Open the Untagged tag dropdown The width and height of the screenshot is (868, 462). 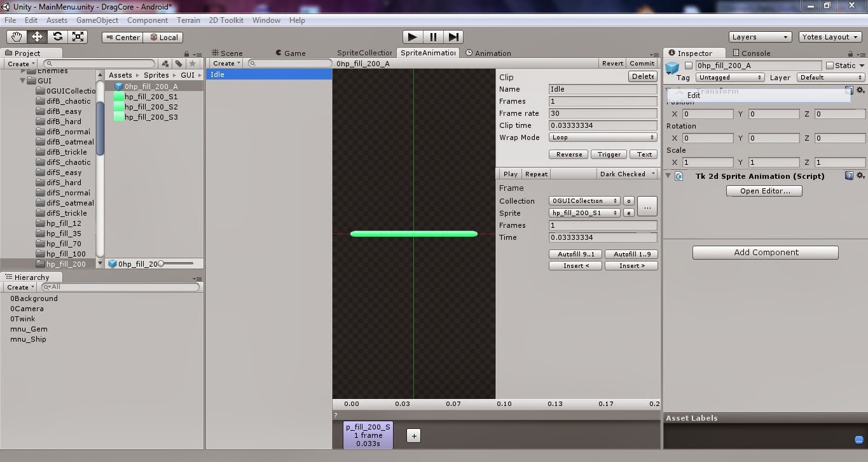[x=730, y=78]
